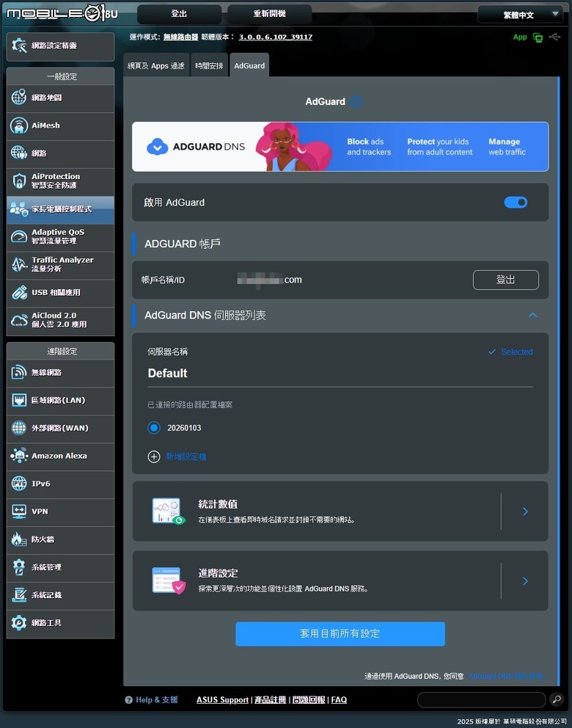Open the 繁體中文 language dropdown
Viewport: 572px width, 728px height.
coord(520,15)
